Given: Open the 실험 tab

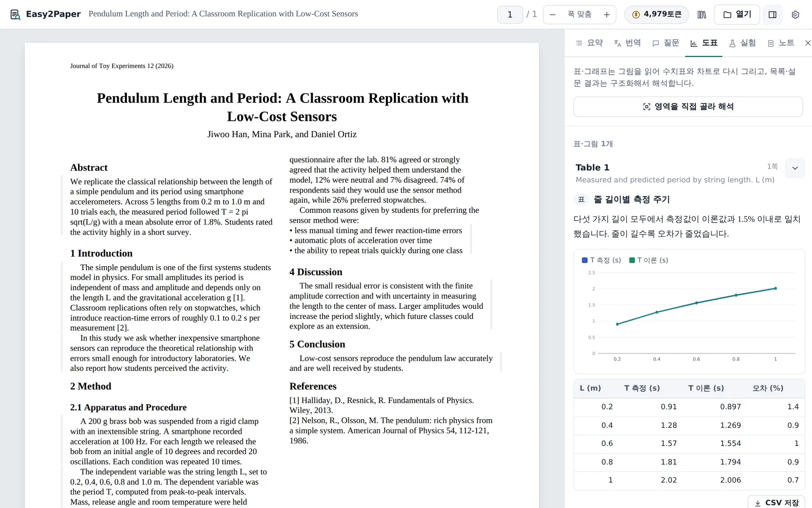Looking at the screenshot, I should [x=742, y=43].
